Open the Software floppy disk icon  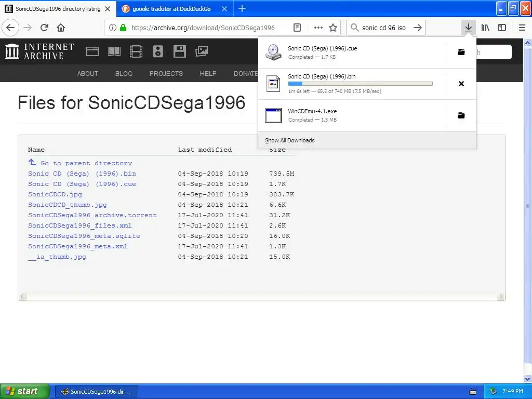click(179, 51)
